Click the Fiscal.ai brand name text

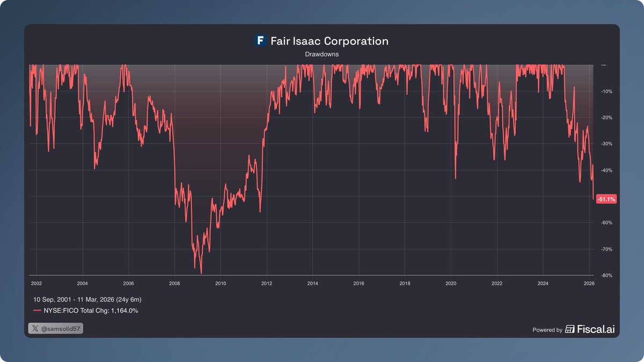point(596,329)
